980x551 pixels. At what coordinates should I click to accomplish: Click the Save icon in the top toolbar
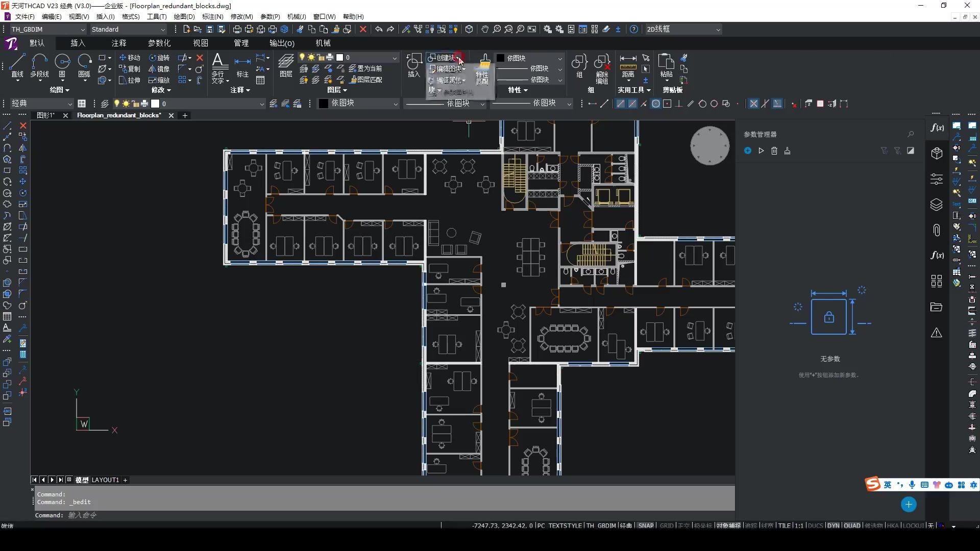point(210,30)
